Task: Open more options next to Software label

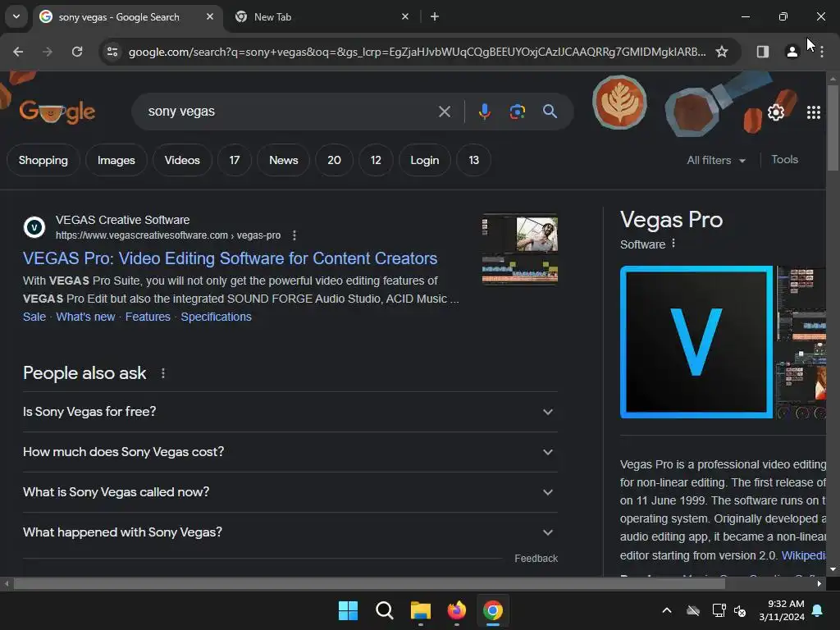Action: [673, 244]
